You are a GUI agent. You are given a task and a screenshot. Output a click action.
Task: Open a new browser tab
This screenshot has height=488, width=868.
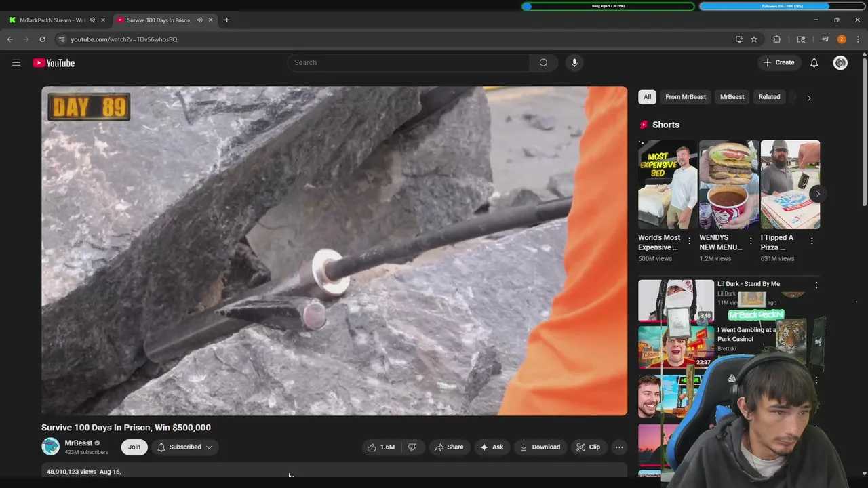[226, 20]
